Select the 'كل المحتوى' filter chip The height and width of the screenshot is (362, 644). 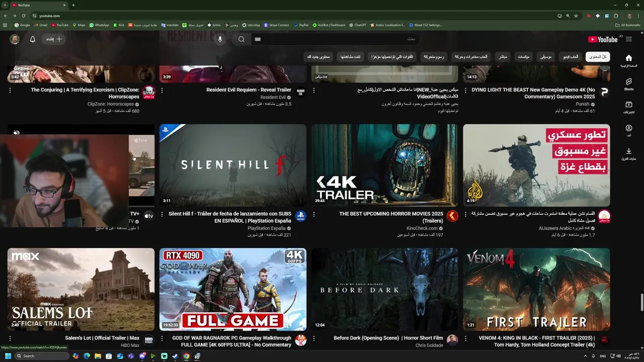click(x=598, y=57)
